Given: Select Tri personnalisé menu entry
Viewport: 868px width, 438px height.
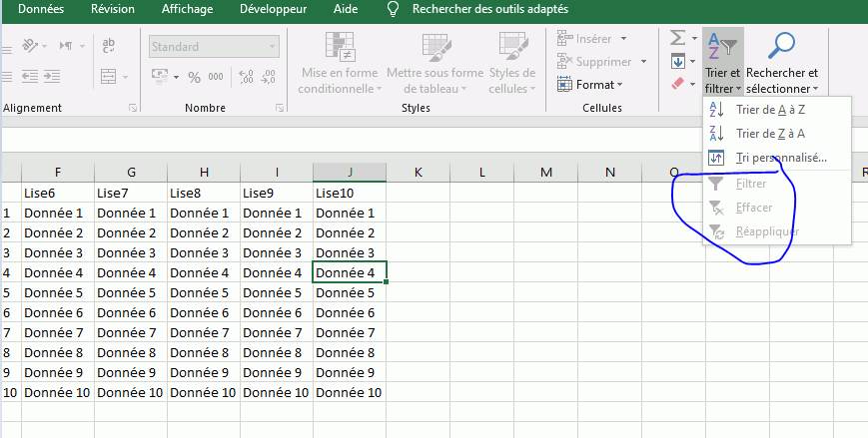Looking at the screenshot, I should pyautogui.click(x=780, y=158).
